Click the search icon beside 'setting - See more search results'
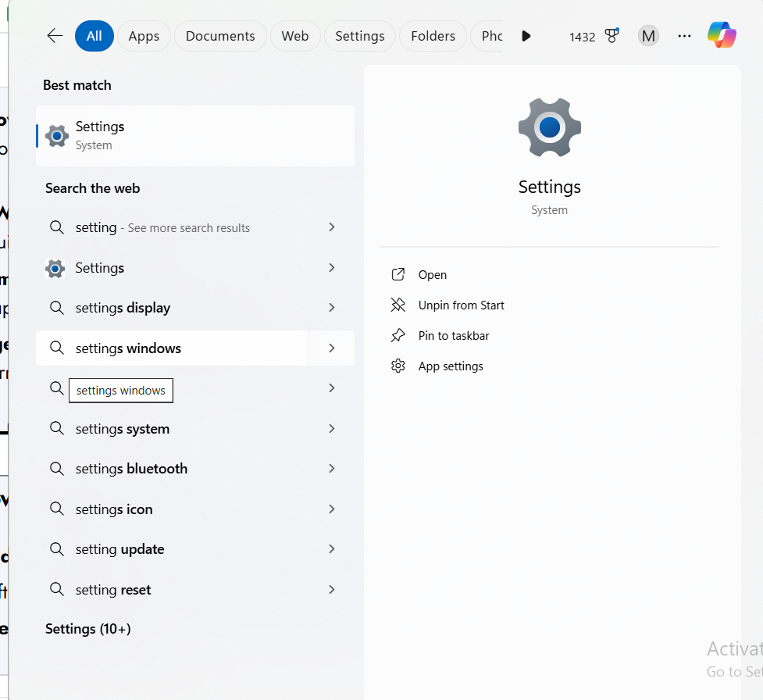 click(x=57, y=227)
